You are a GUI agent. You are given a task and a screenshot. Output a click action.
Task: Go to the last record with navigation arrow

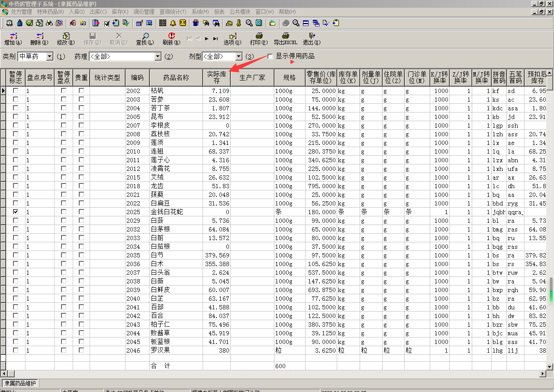tap(216, 39)
